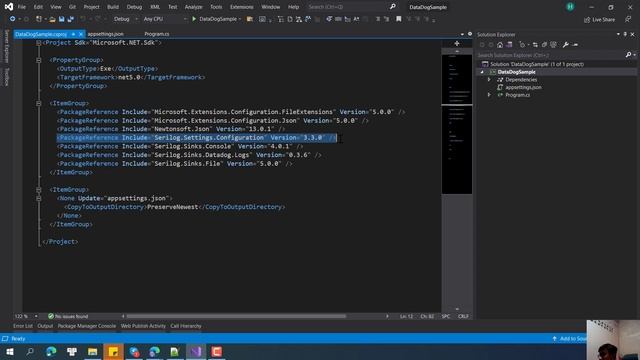
Task: Click the Open File toolbar icon
Action: click(x=52, y=19)
